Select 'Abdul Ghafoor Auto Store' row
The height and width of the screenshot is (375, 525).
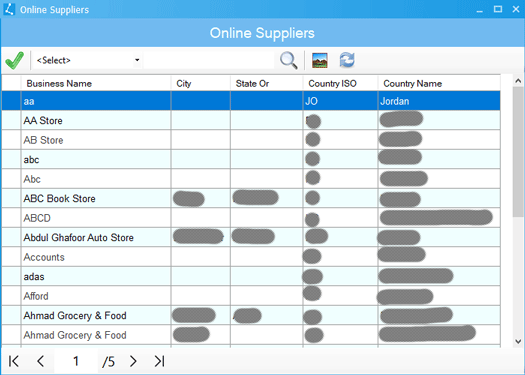pos(251,237)
